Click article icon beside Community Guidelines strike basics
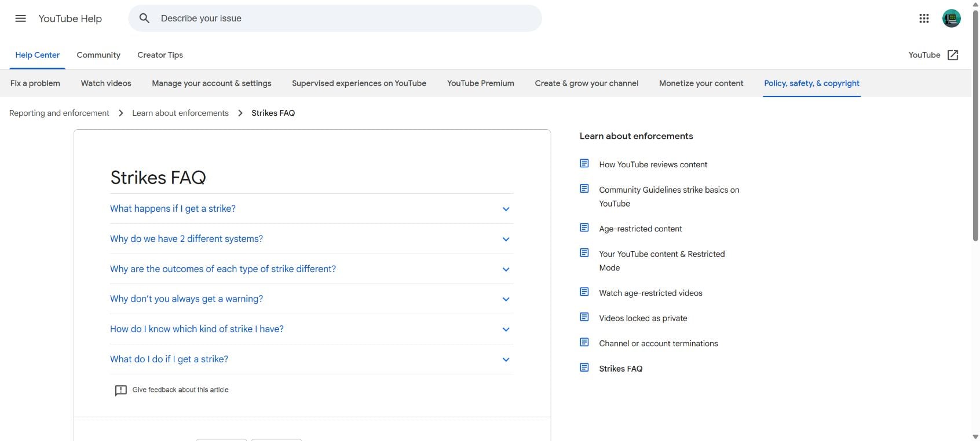Image resolution: width=980 pixels, height=441 pixels. click(584, 189)
